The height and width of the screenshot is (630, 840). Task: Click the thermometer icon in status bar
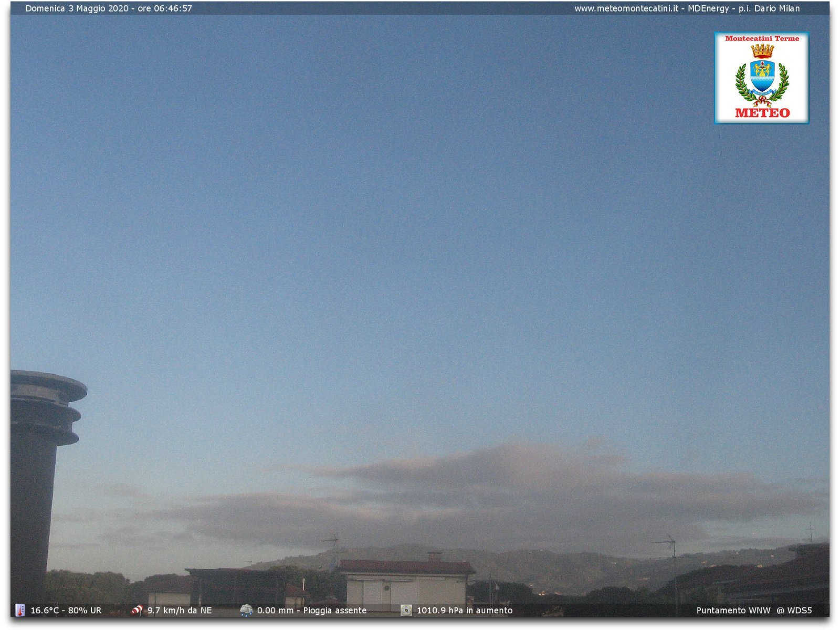20,610
